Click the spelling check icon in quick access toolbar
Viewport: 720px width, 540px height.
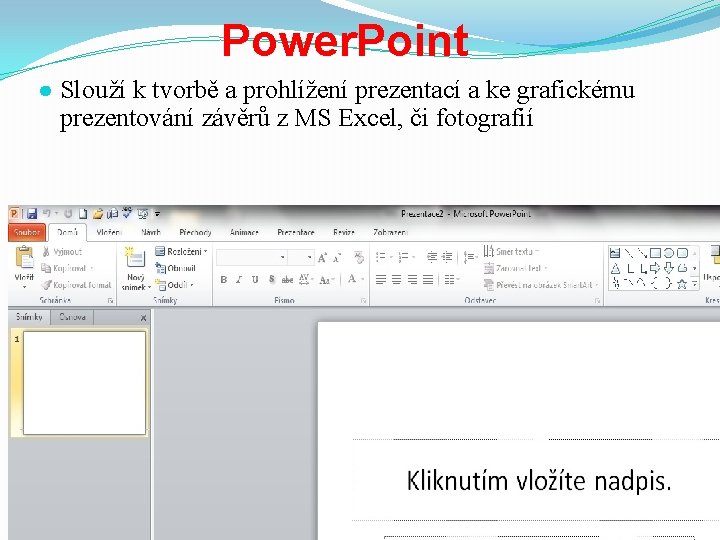point(127,213)
